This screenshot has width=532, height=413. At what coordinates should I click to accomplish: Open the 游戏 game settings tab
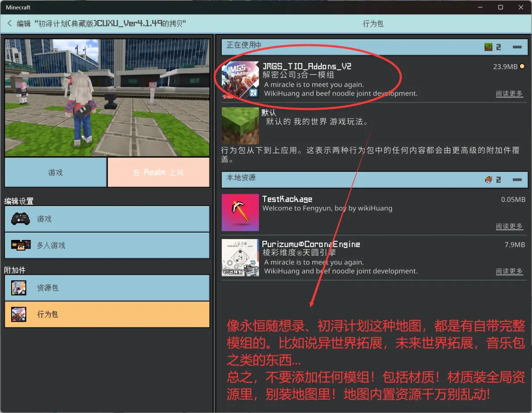click(x=107, y=219)
